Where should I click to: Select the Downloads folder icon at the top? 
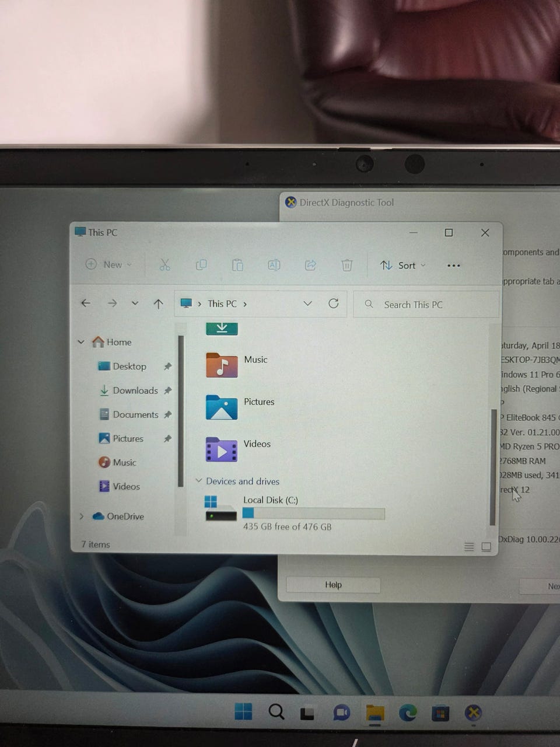222,329
